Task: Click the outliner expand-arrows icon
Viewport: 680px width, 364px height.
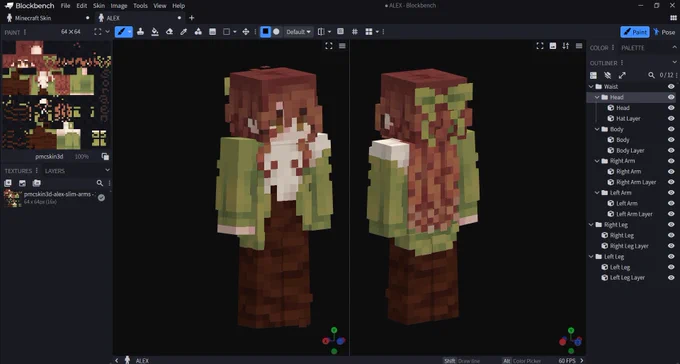Action: click(x=622, y=75)
